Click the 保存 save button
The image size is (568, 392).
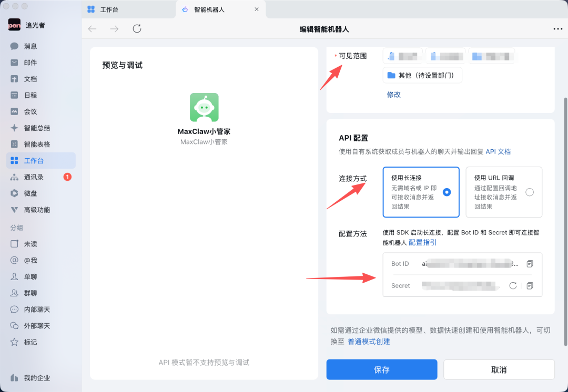coord(381,369)
